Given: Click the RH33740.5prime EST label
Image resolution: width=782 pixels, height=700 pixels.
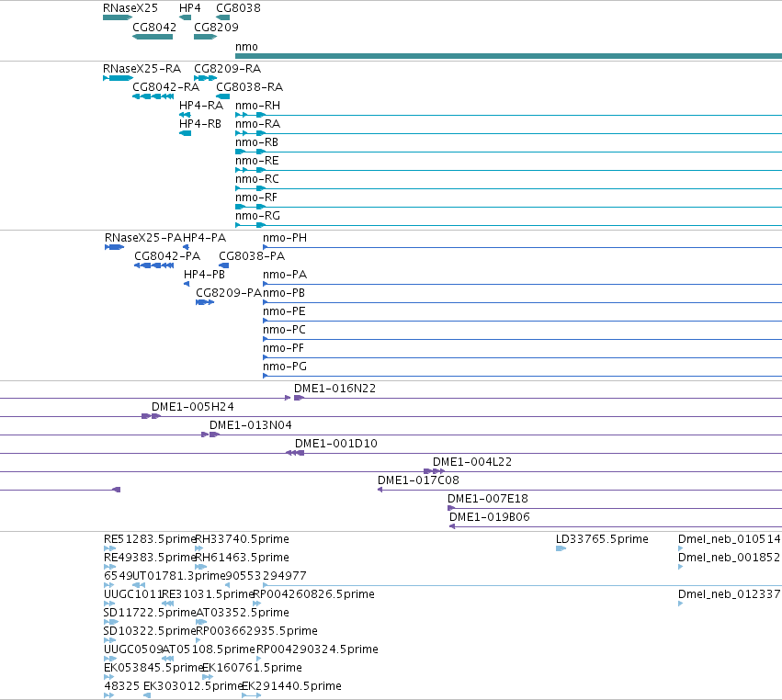Looking at the screenshot, I should click(242, 539).
